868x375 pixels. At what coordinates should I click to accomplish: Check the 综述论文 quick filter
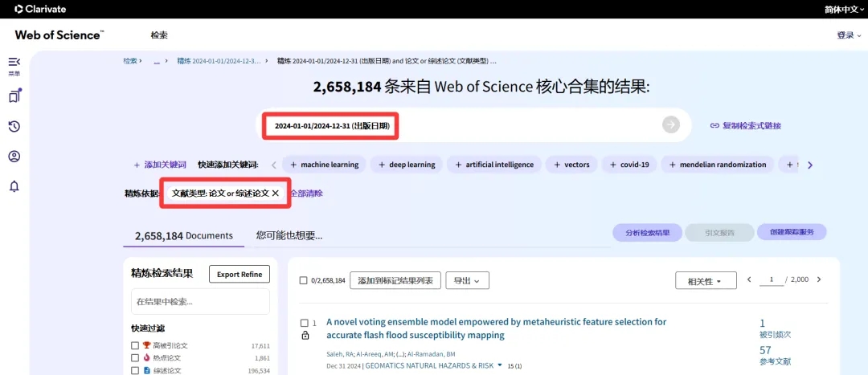tap(135, 370)
